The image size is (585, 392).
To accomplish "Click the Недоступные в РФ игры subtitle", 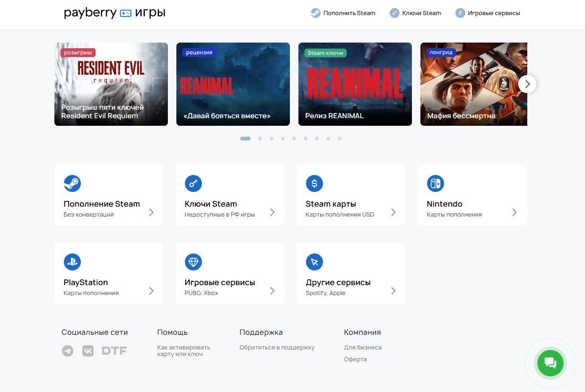I will pyautogui.click(x=219, y=214).
